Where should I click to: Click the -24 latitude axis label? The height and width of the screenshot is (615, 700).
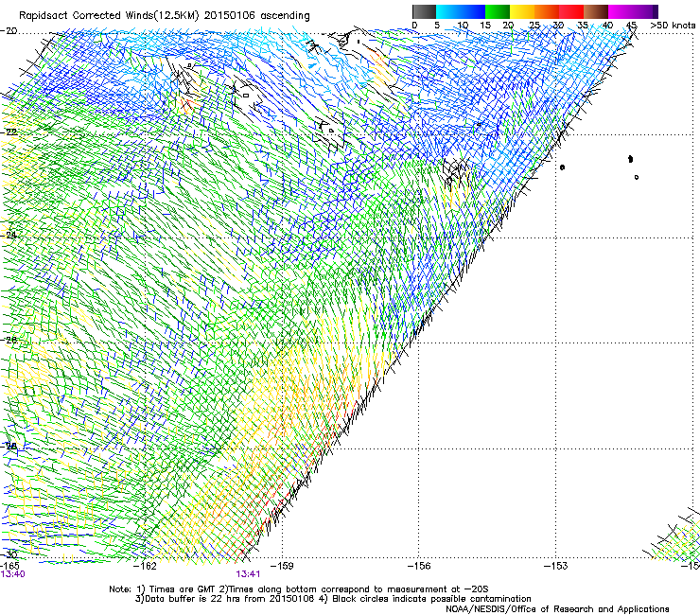(9, 235)
